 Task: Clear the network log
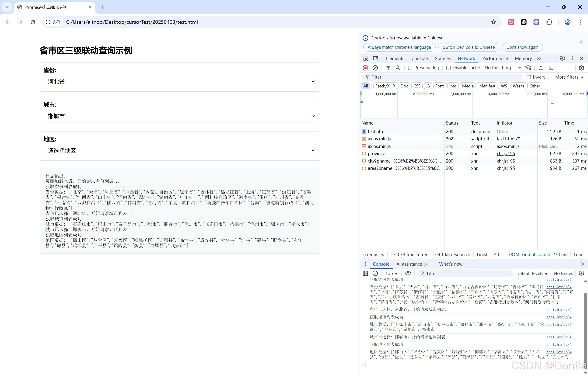point(375,68)
